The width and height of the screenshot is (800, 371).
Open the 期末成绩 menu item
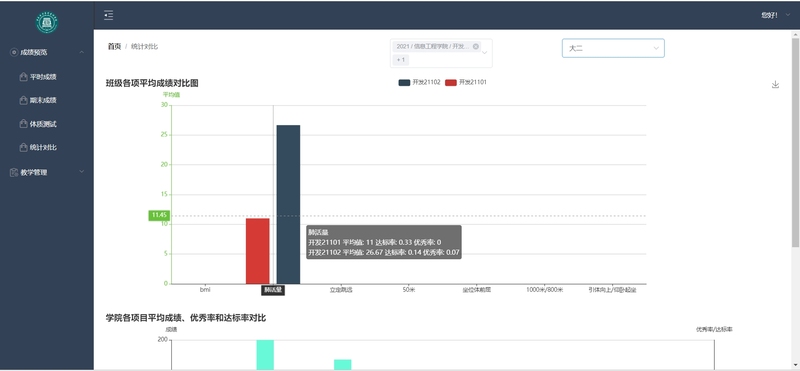point(46,101)
